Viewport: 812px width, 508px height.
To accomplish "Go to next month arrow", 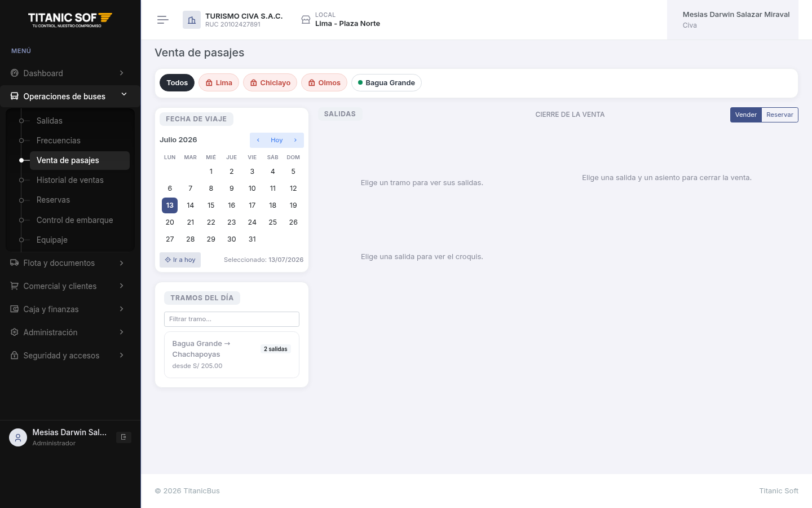I will click(x=295, y=140).
